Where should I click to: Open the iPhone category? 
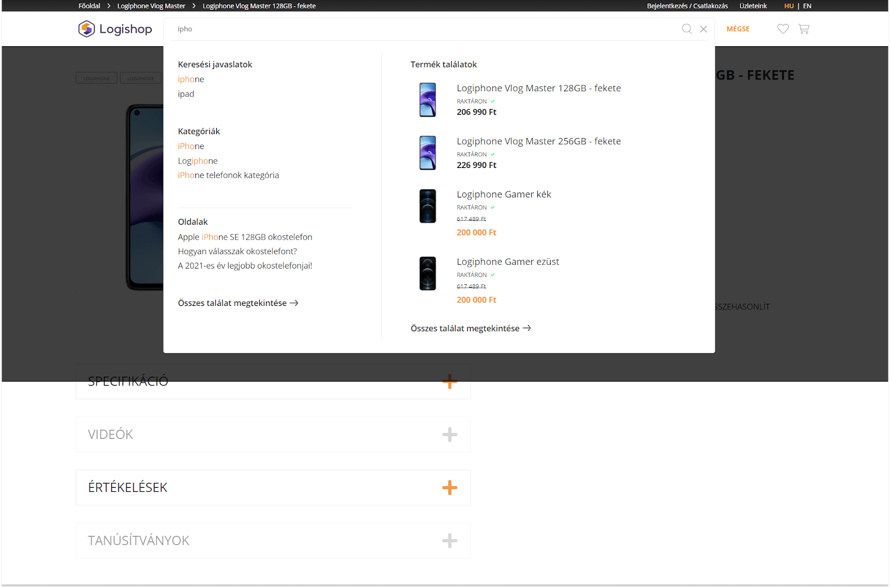191,146
